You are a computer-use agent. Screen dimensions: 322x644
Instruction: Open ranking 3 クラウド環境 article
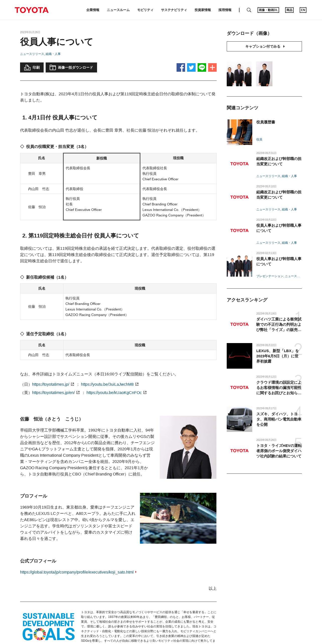(279, 388)
